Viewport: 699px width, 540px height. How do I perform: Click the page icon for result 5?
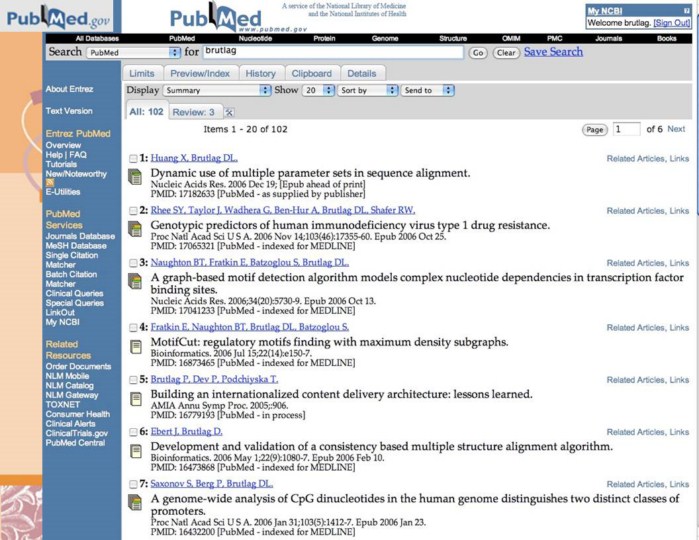click(136, 398)
